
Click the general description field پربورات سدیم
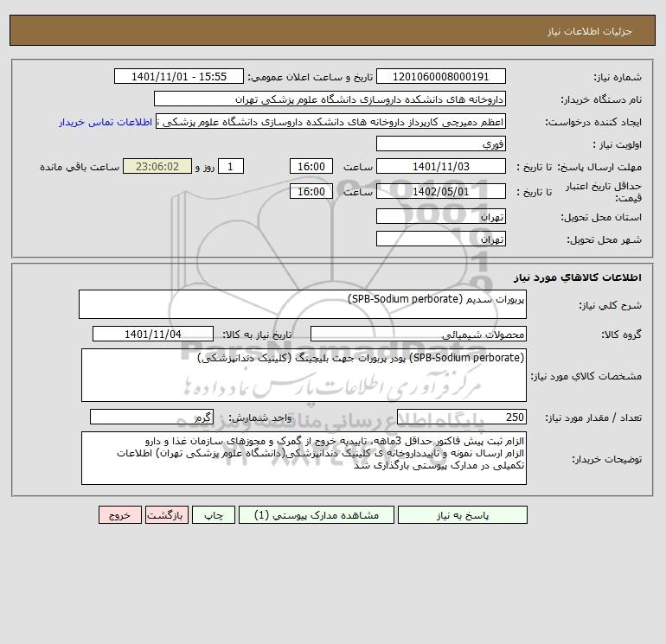[x=303, y=304]
